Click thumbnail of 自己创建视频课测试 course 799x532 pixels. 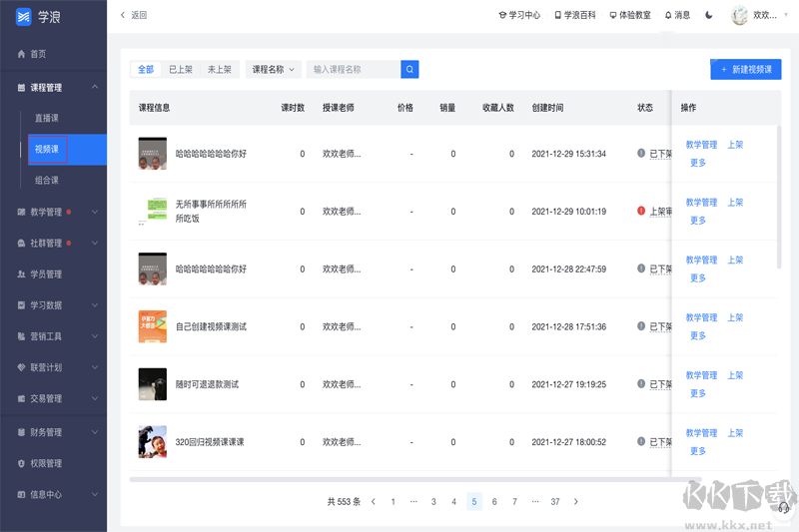[x=152, y=326]
